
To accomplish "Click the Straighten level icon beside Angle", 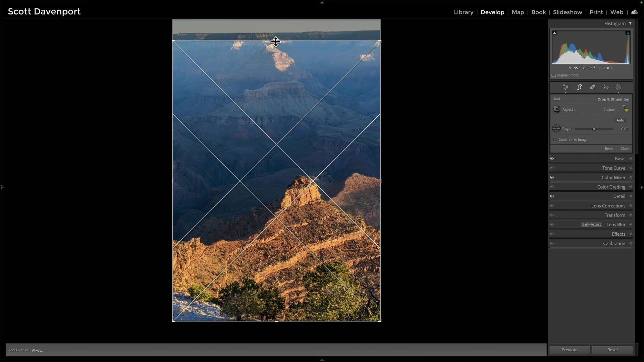I will click(556, 128).
